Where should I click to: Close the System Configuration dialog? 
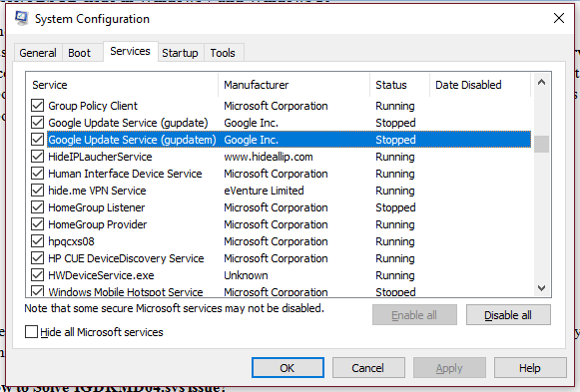tap(559, 18)
